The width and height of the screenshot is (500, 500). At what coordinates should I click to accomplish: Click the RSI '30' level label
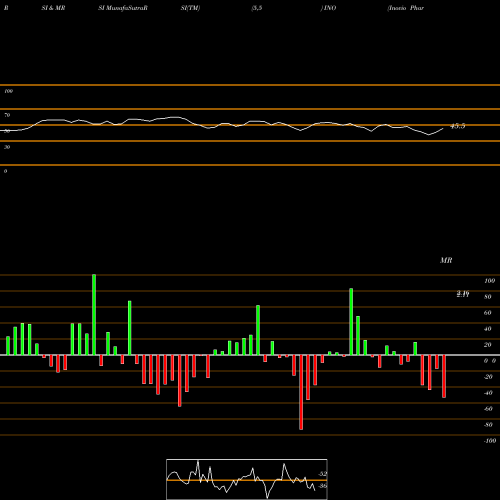[7, 147]
